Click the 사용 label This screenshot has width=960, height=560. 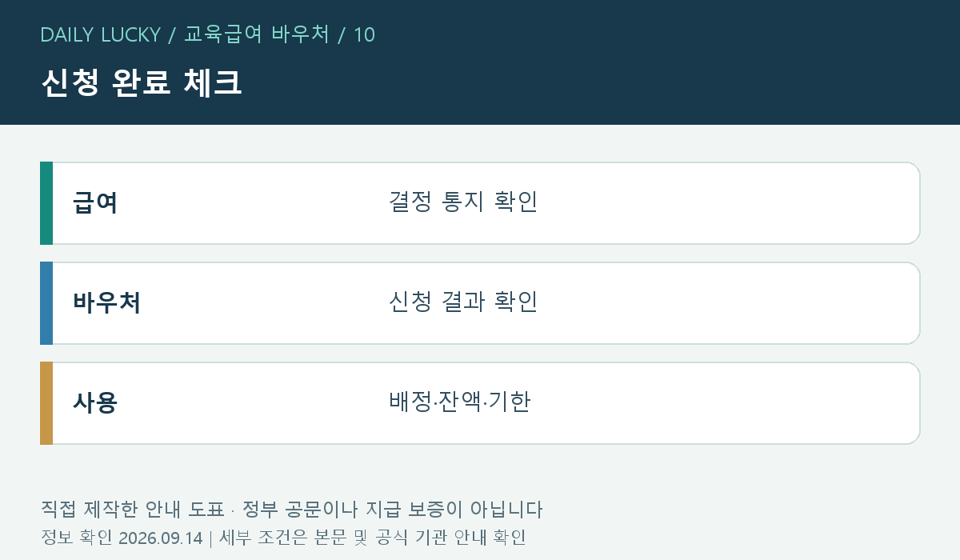(95, 403)
